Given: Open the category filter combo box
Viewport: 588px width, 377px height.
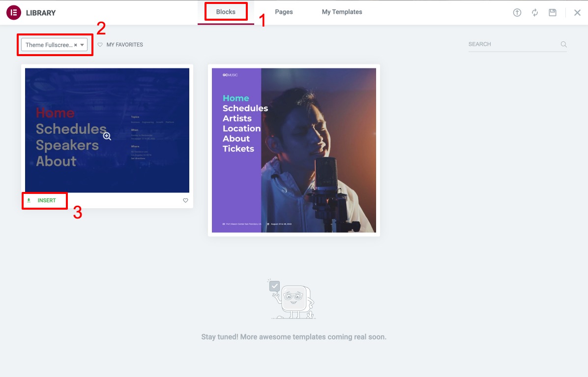Looking at the screenshot, I should tap(54, 44).
